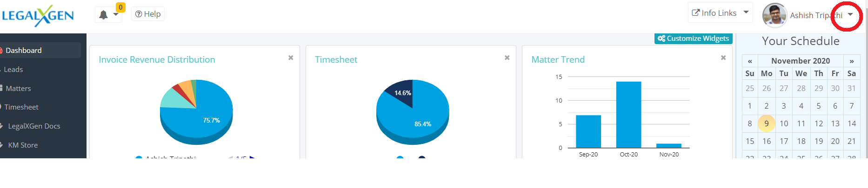Go to next month in calendar
This screenshot has height=188, width=868.
852,61
